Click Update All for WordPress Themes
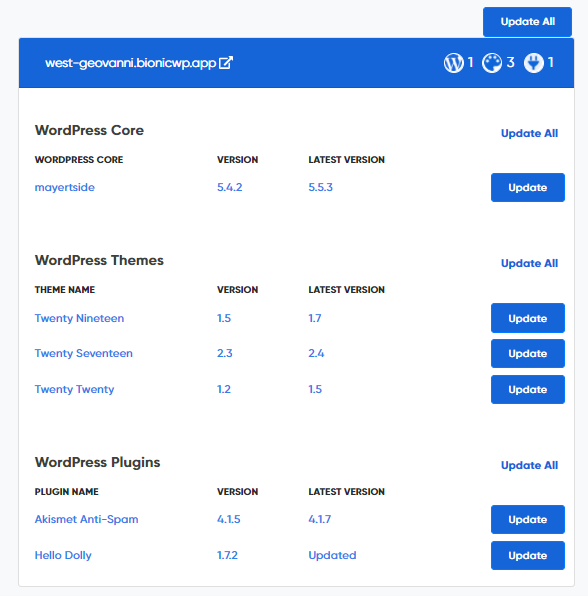The image size is (588, 596). 529,263
